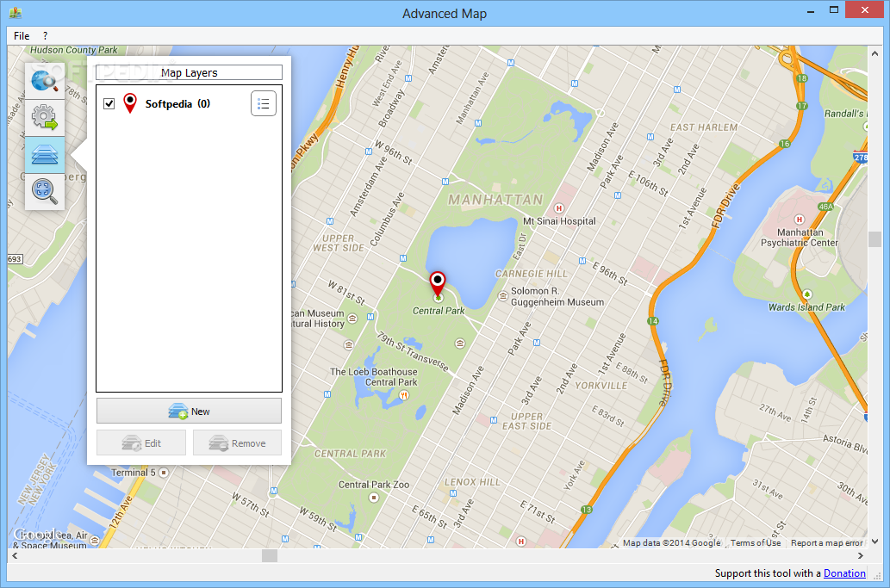Screen dimensions: 890x588
Task: Click the Guggenheim Museum map icon
Action: (x=503, y=296)
